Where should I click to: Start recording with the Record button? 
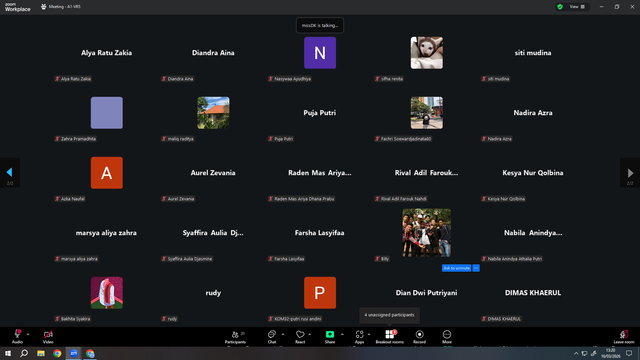tap(419, 337)
